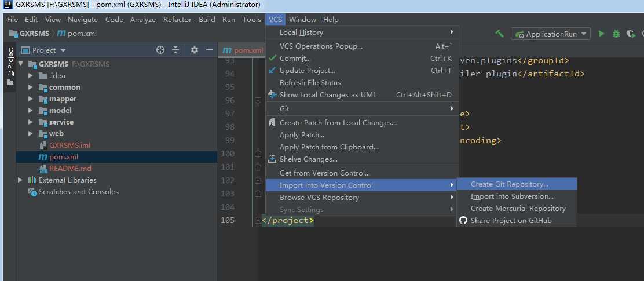The height and width of the screenshot is (281, 644).
Task: Click the green Build hammer icon
Action: [499, 34]
